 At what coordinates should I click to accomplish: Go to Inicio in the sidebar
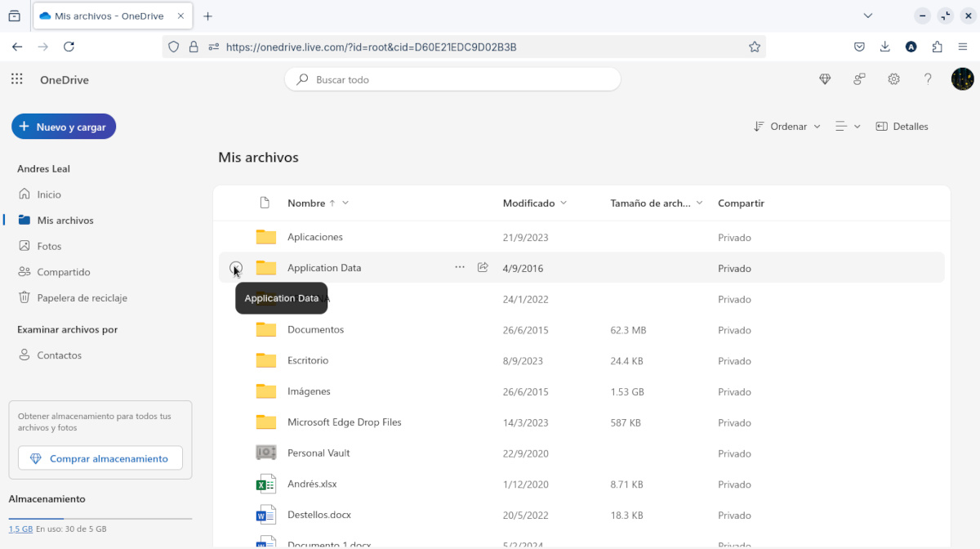click(x=49, y=194)
